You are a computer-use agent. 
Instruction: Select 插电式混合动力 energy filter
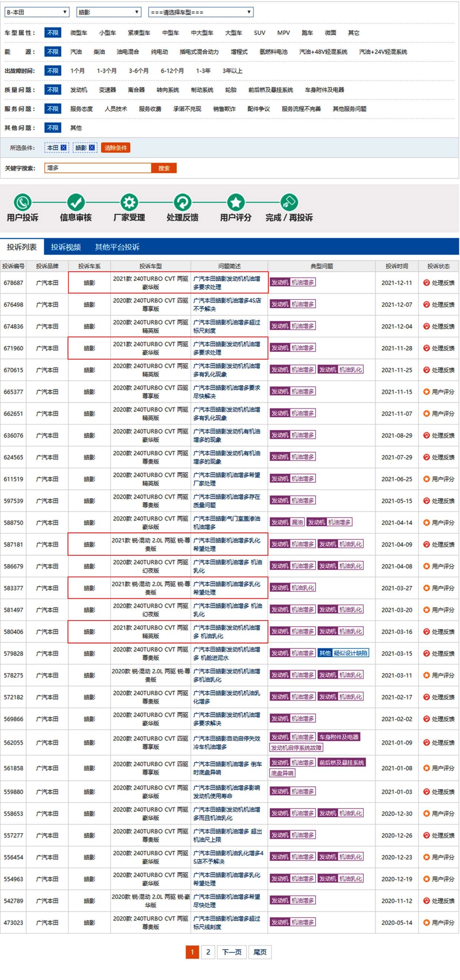199,52
